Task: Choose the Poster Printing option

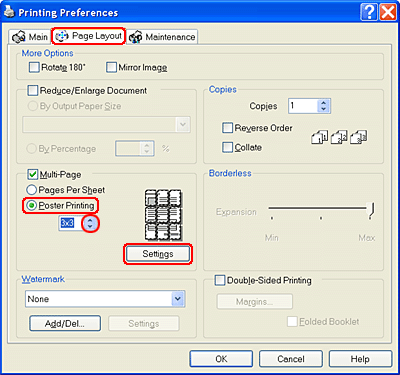Action: [x=32, y=206]
